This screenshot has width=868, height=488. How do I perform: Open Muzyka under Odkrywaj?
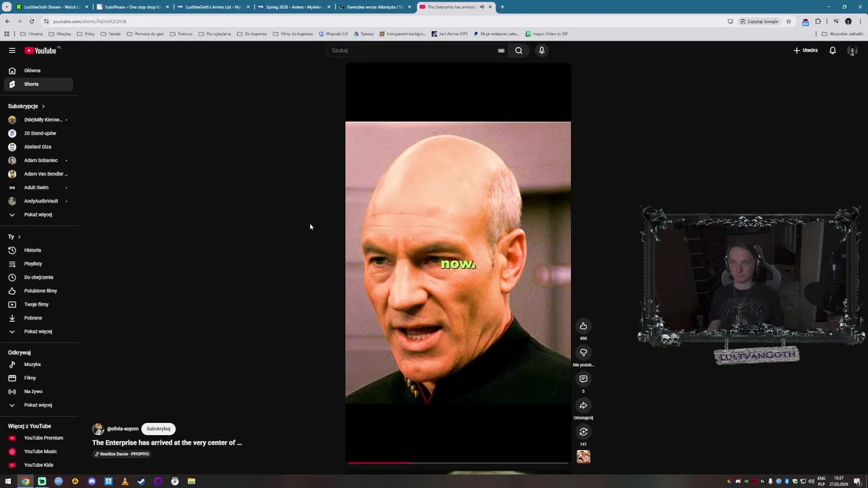(x=38, y=365)
